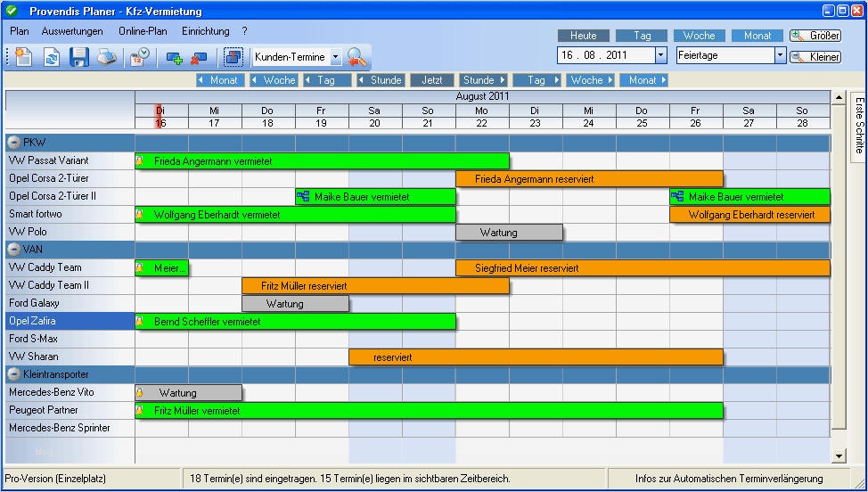Click Infos zur Automatischen Terminverlängerung in status bar
The height and width of the screenshot is (492, 868).
[x=729, y=479]
